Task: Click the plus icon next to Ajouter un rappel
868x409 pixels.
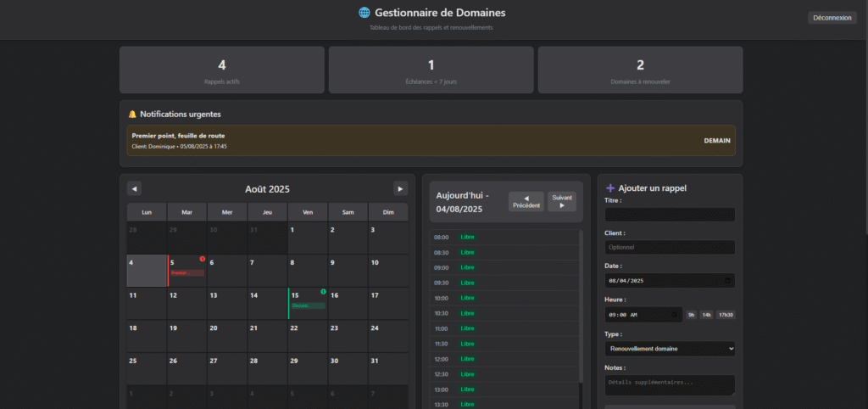Action: pos(610,188)
